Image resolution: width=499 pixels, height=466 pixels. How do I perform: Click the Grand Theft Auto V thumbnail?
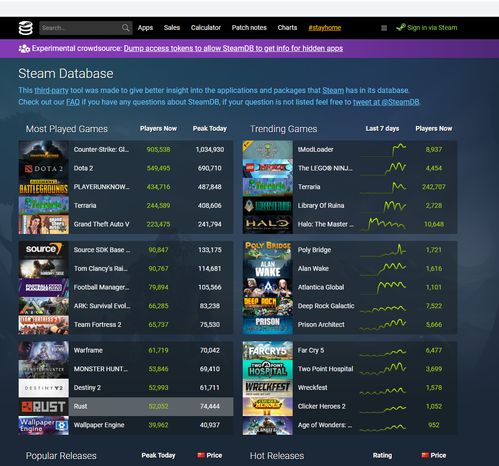[x=44, y=224]
